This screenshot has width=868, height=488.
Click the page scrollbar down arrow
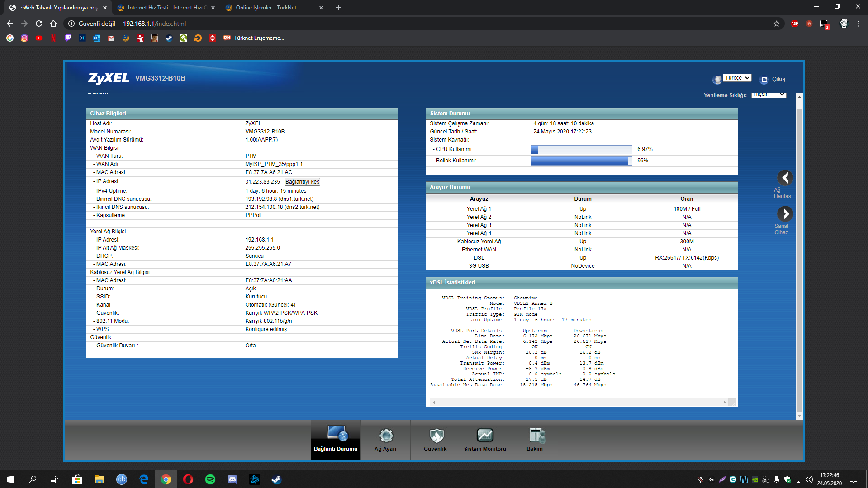(x=799, y=416)
